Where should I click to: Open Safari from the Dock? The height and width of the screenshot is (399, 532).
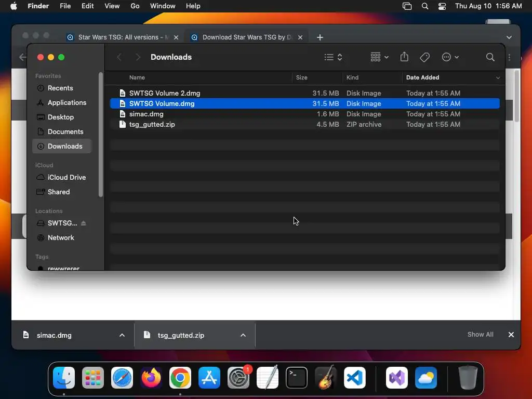[122, 377]
